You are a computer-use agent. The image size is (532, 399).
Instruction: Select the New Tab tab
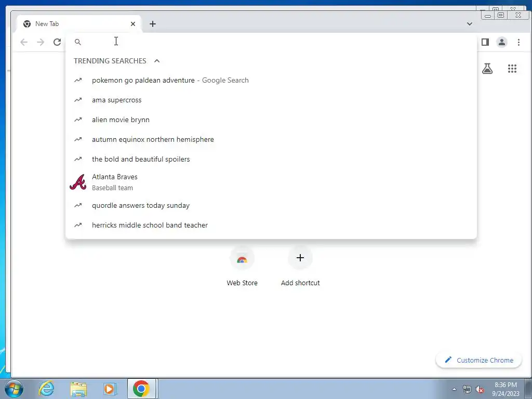pyautogui.click(x=78, y=24)
